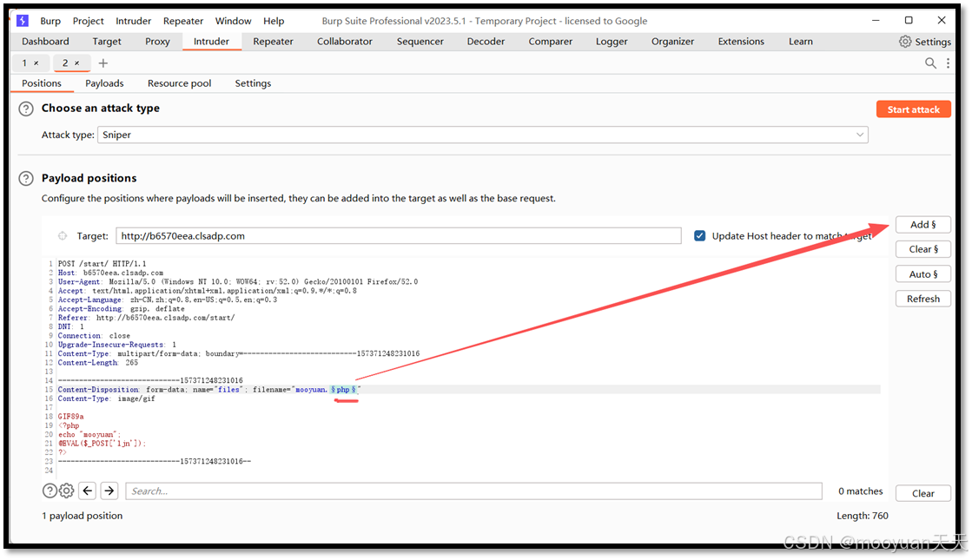Viewport: 972px width, 560px height.
Task: Open the Resource pool sub-tab
Action: click(179, 83)
